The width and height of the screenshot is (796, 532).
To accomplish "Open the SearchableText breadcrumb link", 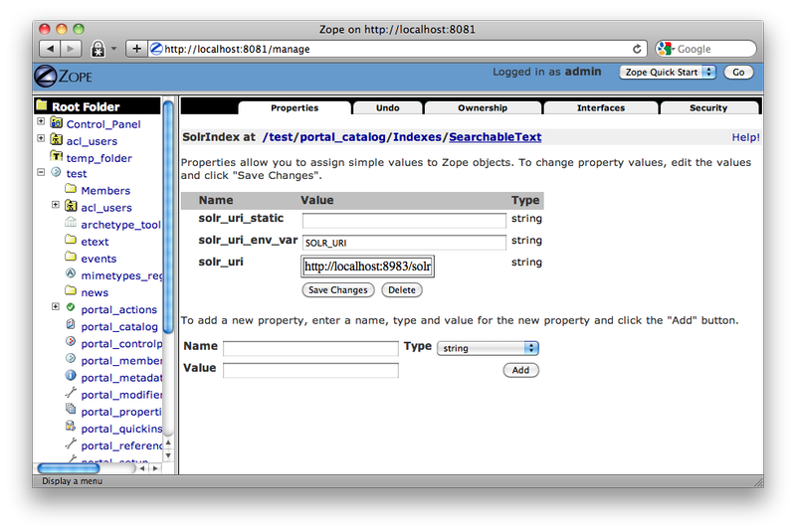I will (495, 137).
